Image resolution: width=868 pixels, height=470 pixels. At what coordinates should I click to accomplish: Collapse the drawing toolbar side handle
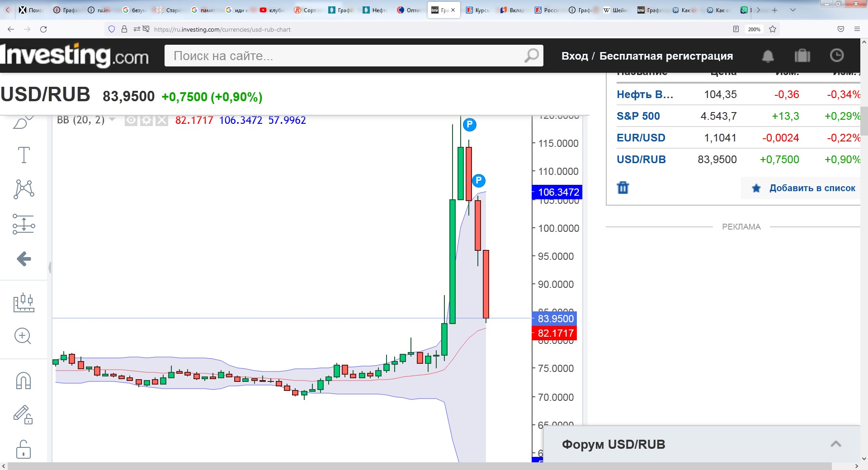(x=49, y=268)
